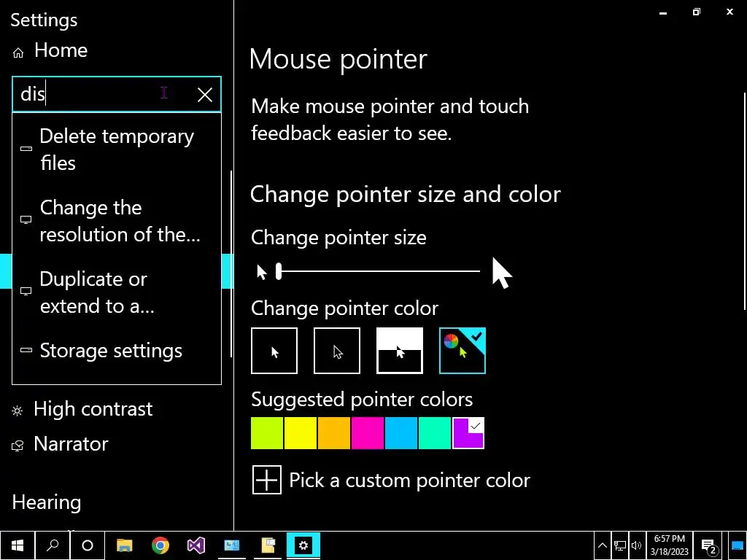Image resolution: width=747 pixels, height=560 pixels.
Task: Launch Google Chrome from taskbar
Action: coord(160,545)
